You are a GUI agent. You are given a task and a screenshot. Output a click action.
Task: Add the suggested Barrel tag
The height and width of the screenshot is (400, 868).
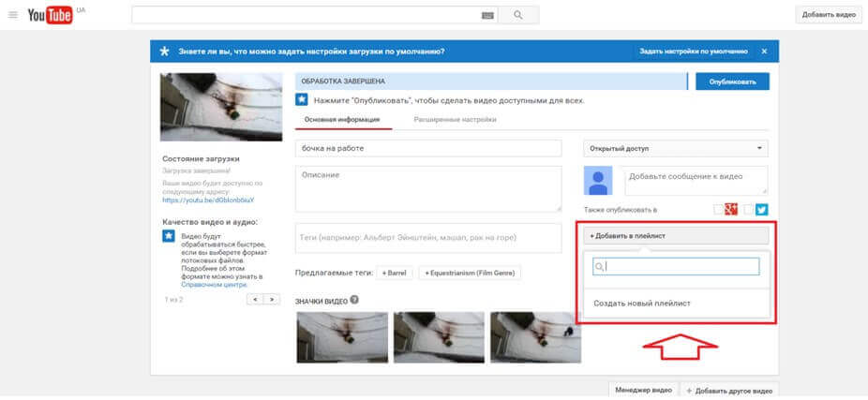(394, 273)
